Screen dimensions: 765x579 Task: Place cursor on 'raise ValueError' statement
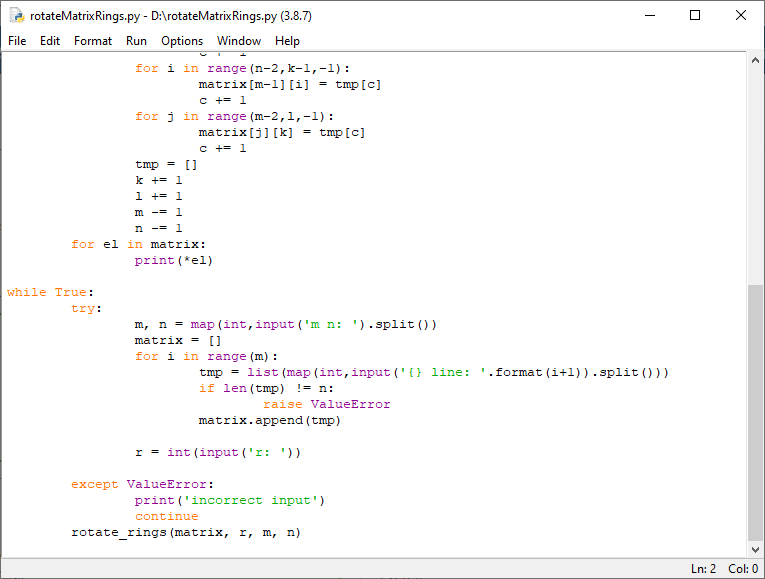(x=326, y=404)
